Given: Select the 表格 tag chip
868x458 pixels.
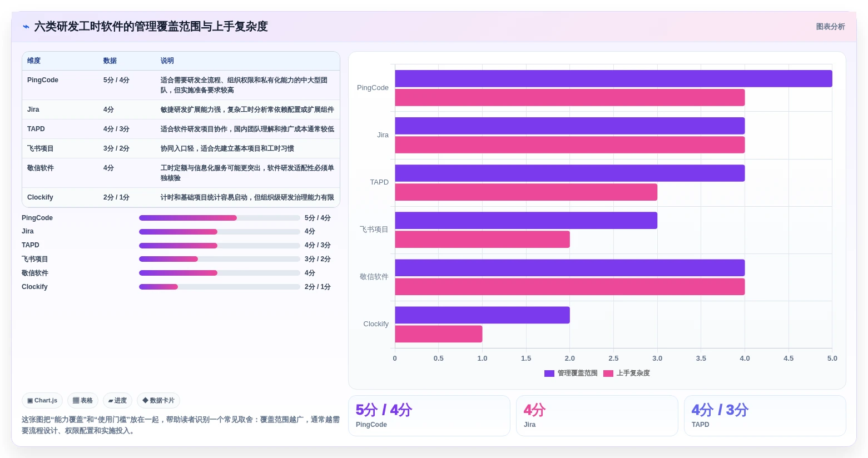Looking at the screenshot, I should pyautogui.click(x=83, y=400).
